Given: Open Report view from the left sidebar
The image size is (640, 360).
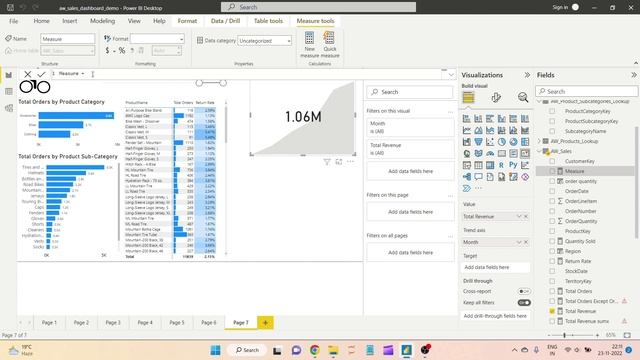Looking at the screenshot, I should [x=9, y=75].
